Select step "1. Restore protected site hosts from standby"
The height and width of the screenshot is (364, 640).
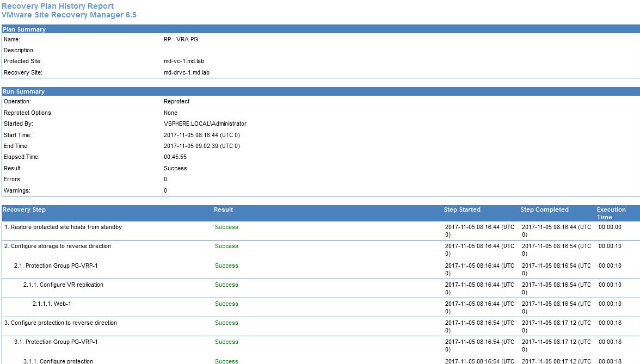(x=63, y=227)
